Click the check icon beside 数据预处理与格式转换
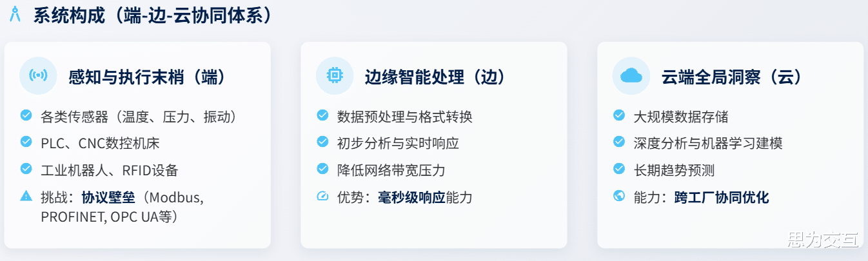This screenshot has width=868, height=261. coord(322,115)
